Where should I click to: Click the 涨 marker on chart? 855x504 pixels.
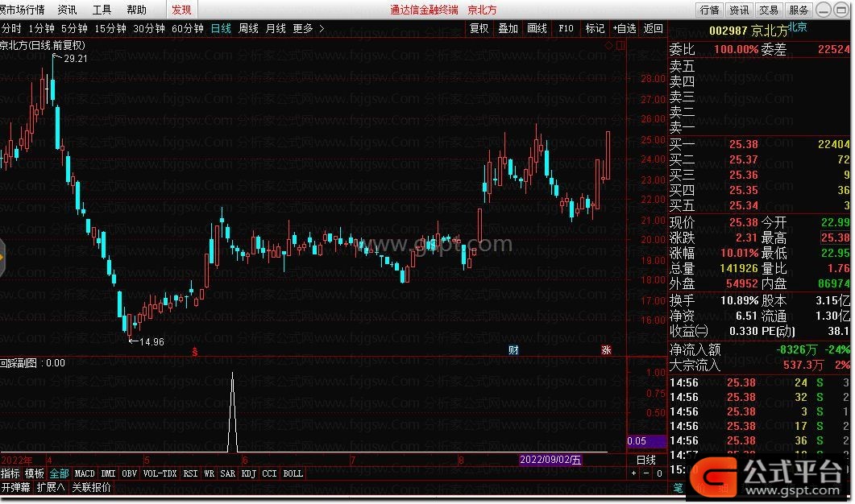[x=606, y=349]
